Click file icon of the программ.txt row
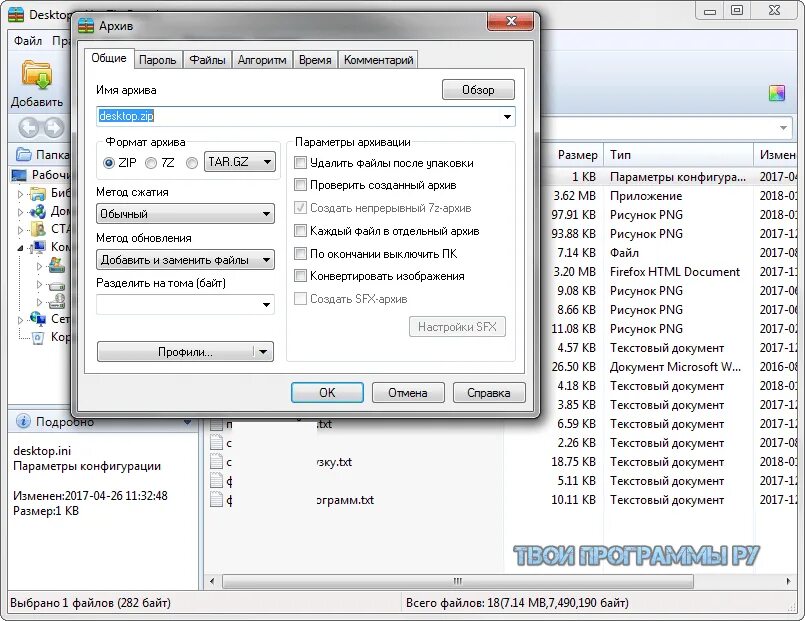 coord(217,499)
